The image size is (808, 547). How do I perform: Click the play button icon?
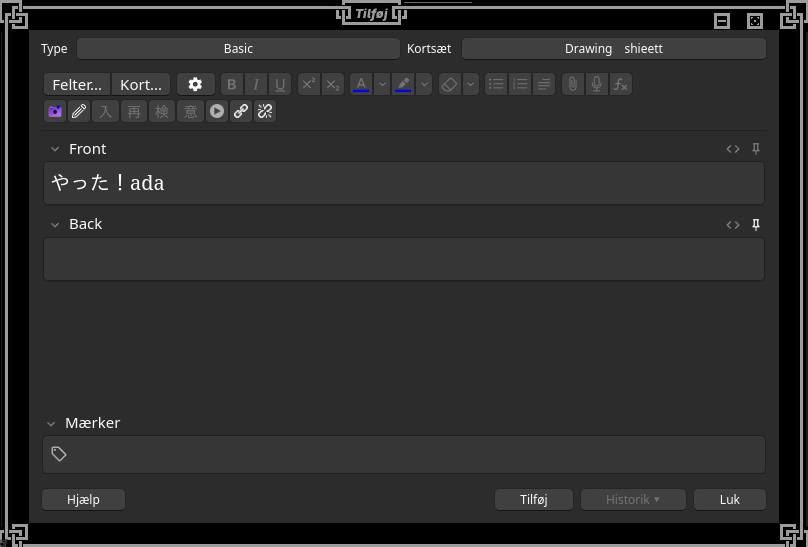coord(217,111)
